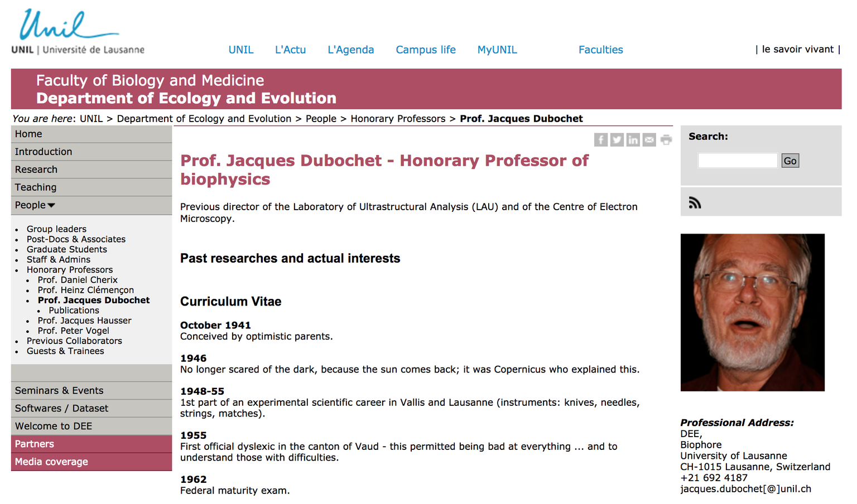Click Prof. Daniel Cherix link
The width and height of the screenshot is (857, 504).
click(78, 280)
